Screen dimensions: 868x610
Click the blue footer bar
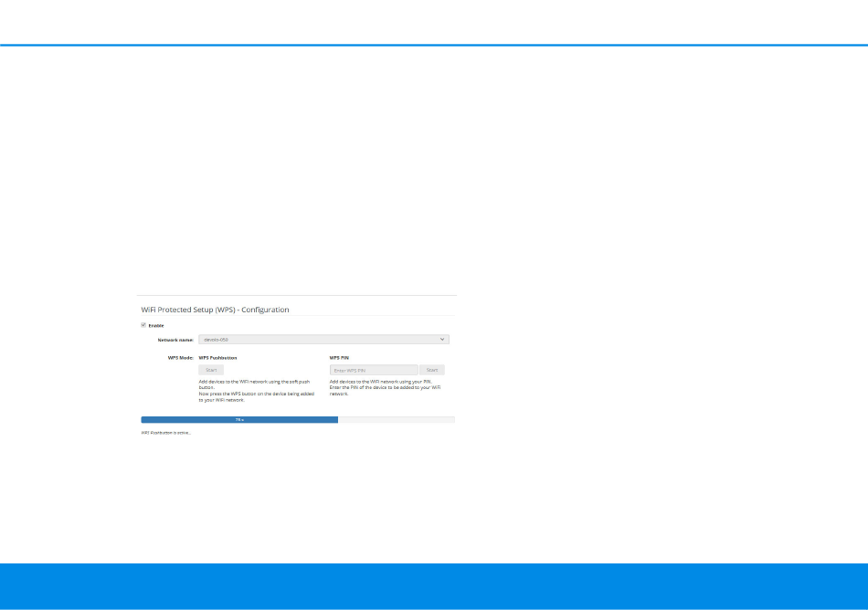(x=434, y=586)
